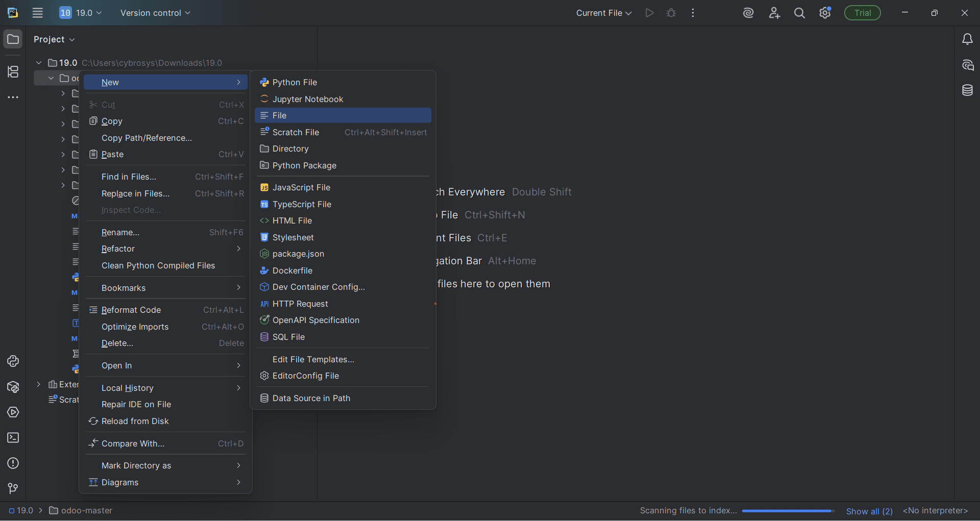The height and width of the screenshot is (521, 980).
Task: Open IDE settings gear
Action: click(x=825, y=13)
